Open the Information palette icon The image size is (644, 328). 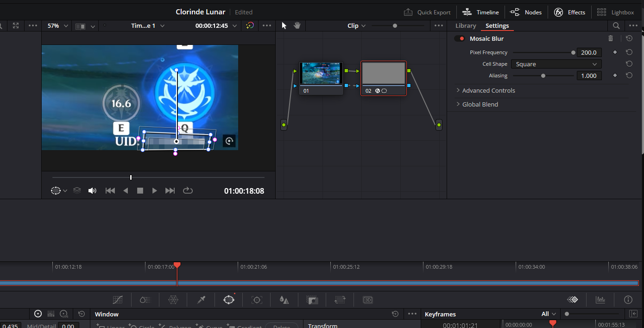[x=628, y=300]
